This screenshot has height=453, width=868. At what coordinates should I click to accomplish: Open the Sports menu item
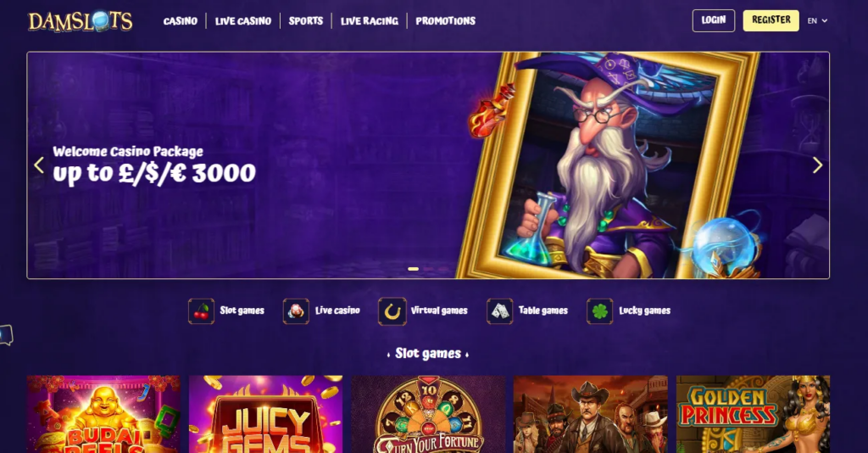tap(305, 21)
